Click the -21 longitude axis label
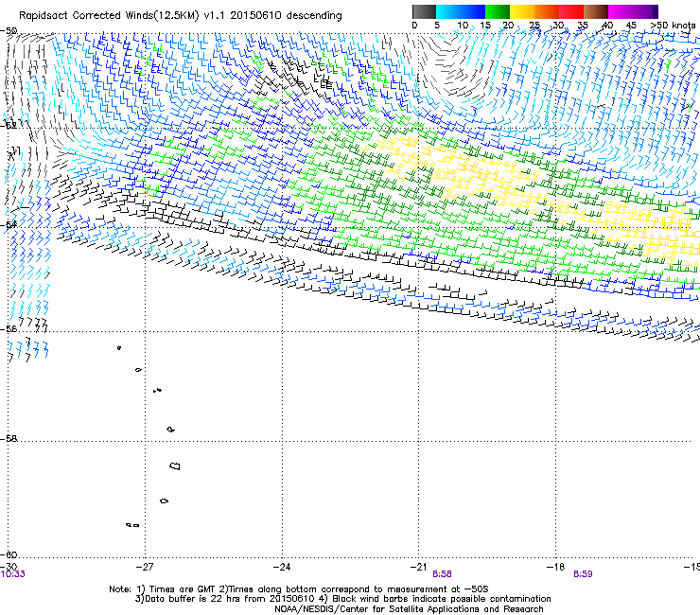This screenshot has height=615, width=700. [x=418, y=567]
